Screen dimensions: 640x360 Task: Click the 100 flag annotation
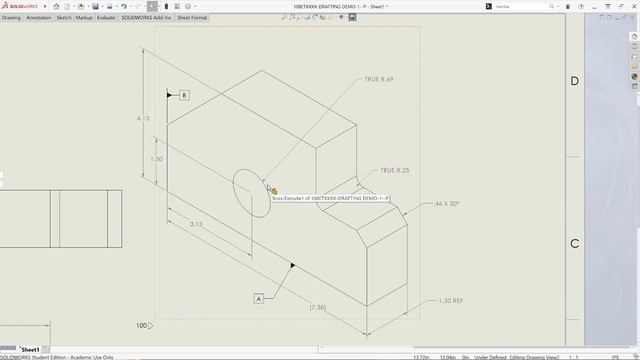(144, 325)
